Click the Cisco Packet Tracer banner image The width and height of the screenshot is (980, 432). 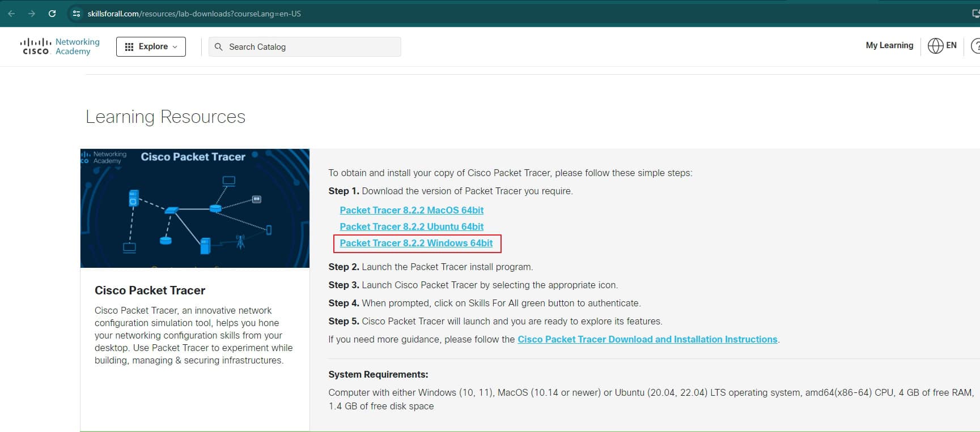pos(195,208)
